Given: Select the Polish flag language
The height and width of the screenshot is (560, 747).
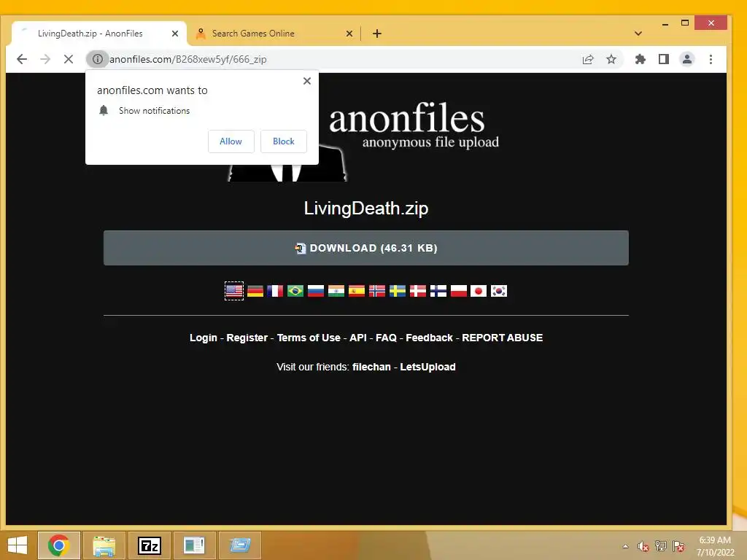Looking at the screenshot, I should [x=459, y=291].
